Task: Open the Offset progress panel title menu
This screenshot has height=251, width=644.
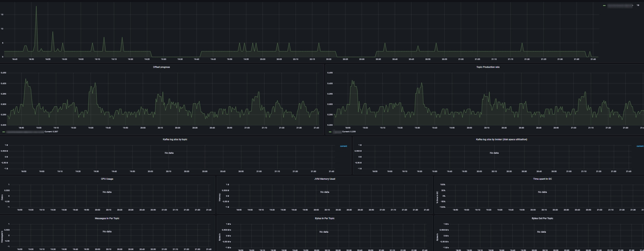Action: (162, 67)
